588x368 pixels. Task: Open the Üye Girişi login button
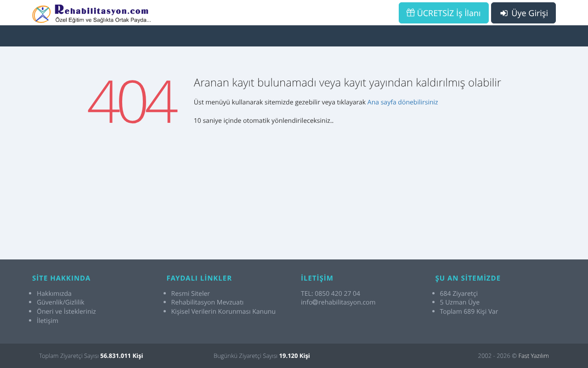pos(523,13)
